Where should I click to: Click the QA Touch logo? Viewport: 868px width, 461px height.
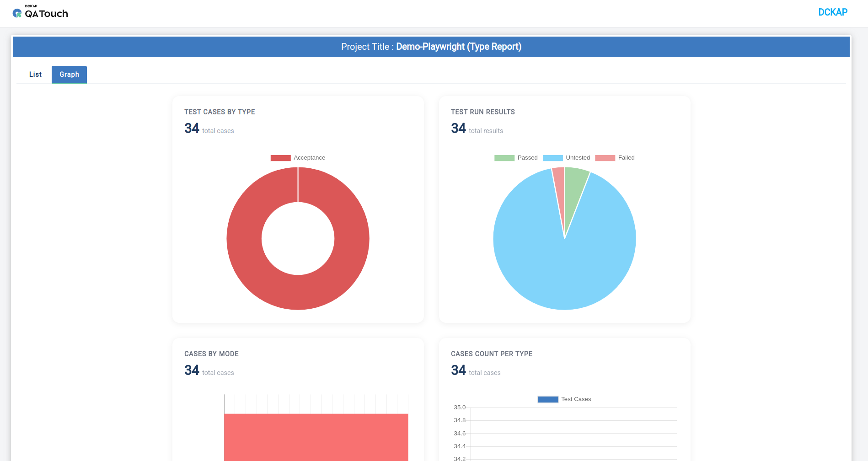(x=40, y=13)
